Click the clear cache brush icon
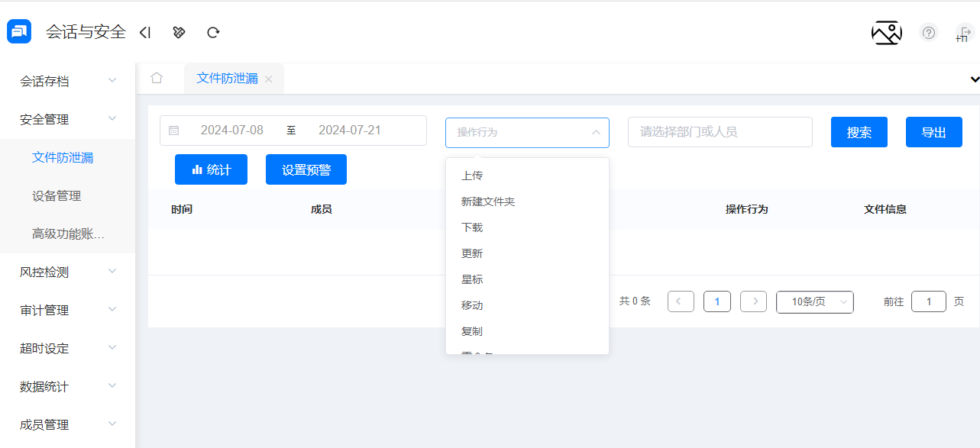The image size is (980, 448). (179, 32)
